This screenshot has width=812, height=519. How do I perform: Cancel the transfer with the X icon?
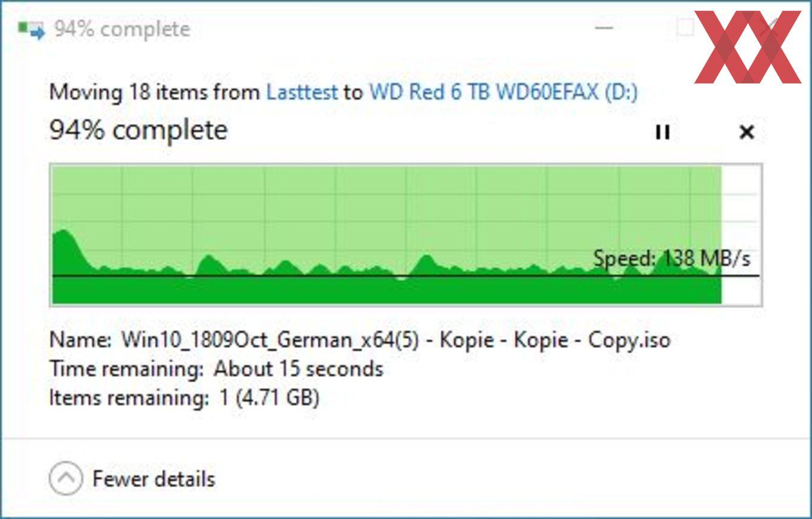coord(746,132)
